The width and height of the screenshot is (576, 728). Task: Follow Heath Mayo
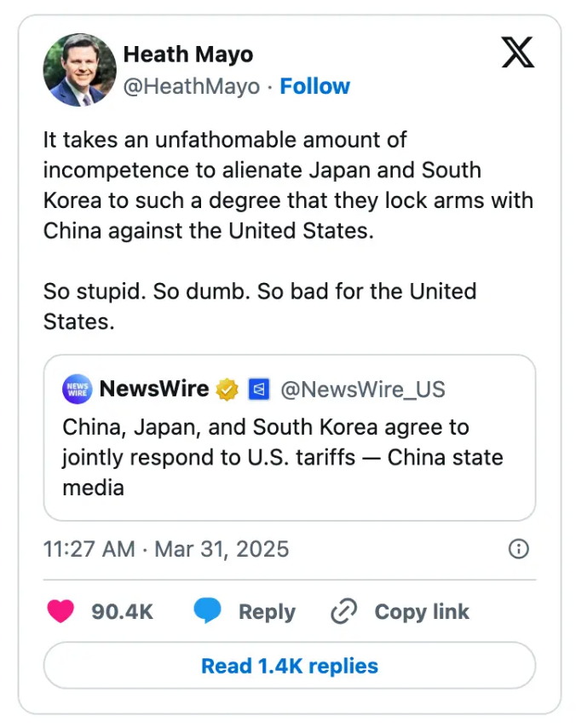pos(315,85)
